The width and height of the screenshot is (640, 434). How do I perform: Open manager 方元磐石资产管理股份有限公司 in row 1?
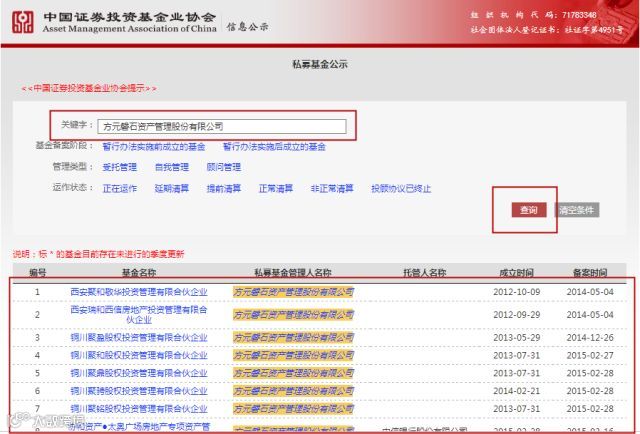tap(293, 292)
